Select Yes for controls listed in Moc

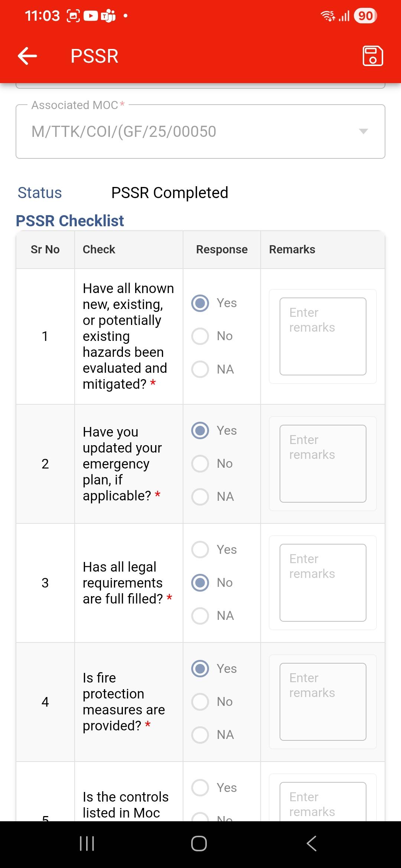pyautogui.click(x=200, y=788)
